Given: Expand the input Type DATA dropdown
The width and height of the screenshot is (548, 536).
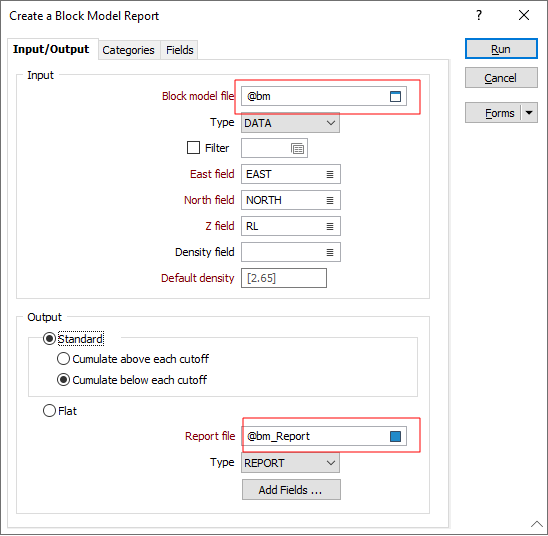Looking at the screenshot, I should [290, 123].
